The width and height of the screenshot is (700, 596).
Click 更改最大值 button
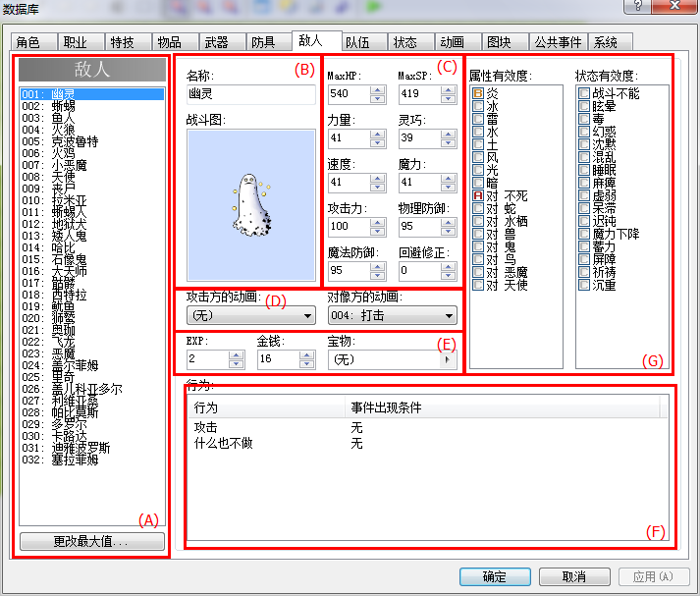[92, 541]
